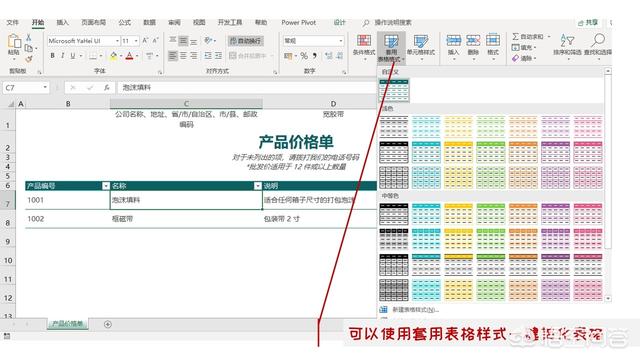This screenshot has width=640, height=360.
Task: Click the gallery scroll down arrow
Action: [x=608, y=298]
